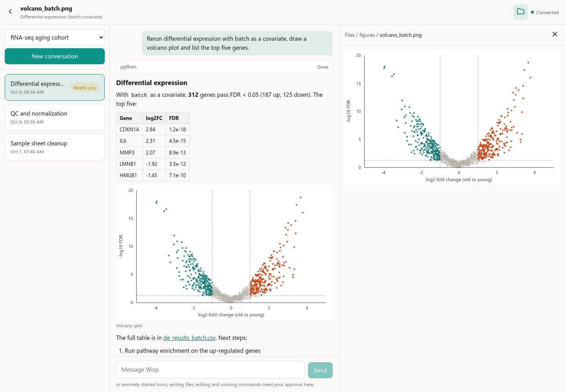Focus the Message Wisp input field
The height and width of the screenshot is (392, 565).
point(210,370)
